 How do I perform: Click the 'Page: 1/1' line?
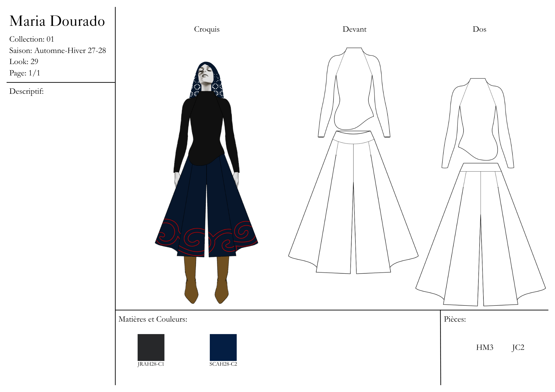(25, 73)
